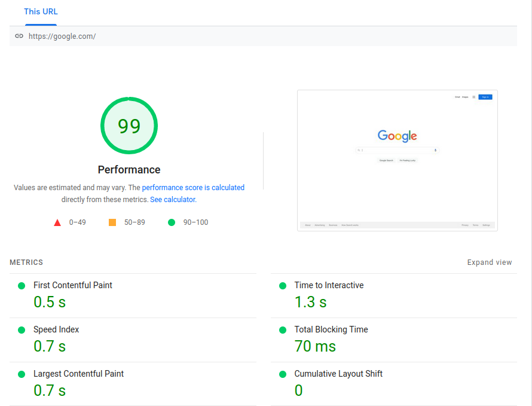Click the METRICS section heading
Screen dimensions: 532x406
pyautogui.click(x=26, y=262)
